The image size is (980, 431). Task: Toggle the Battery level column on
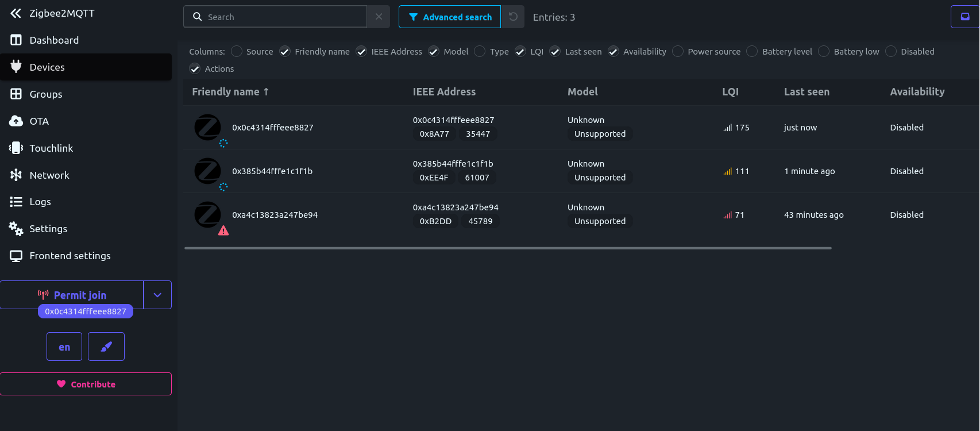[752, 52]
